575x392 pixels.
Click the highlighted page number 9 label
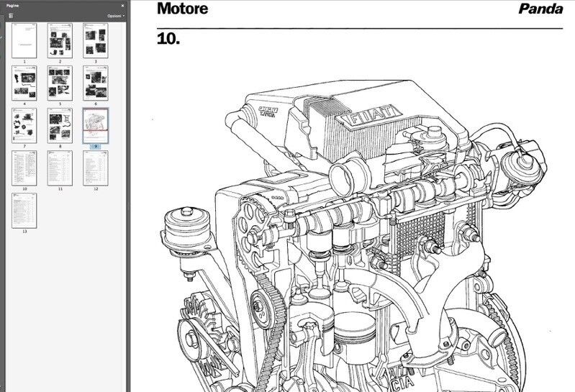(x=95, y=146)
